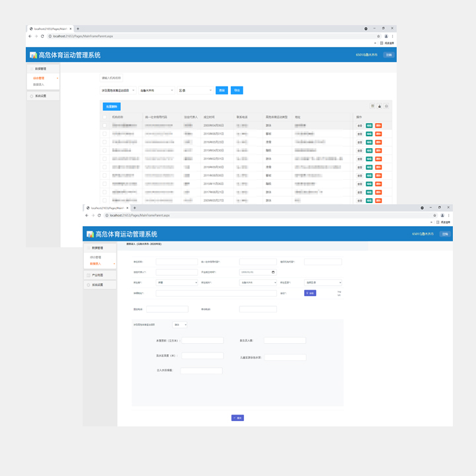Click blue 查询 search button
The height and width of the screenshot is (476, 476).
(x=222, y=91)
